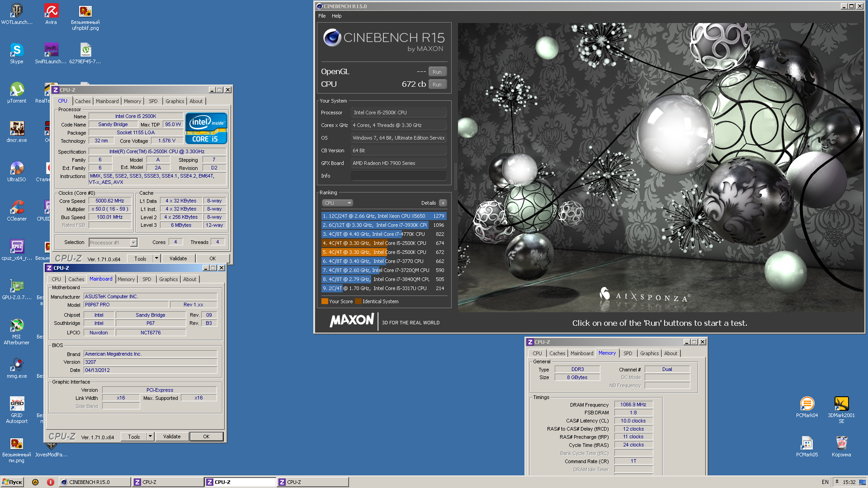Switch to Caches tab in the top CPU-Z window
Screen dimensions: 868x488
click(83, 101)
